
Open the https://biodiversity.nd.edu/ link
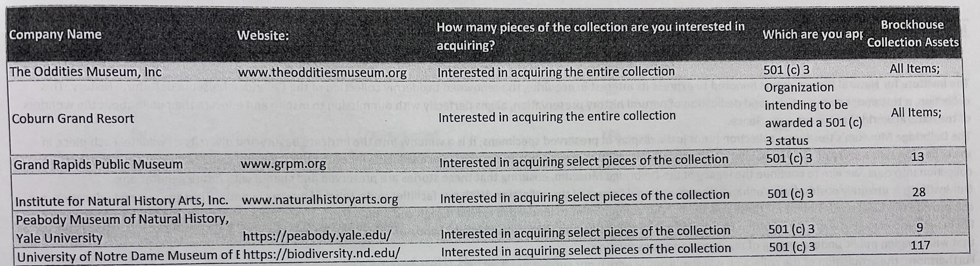(x=322, y=253)
